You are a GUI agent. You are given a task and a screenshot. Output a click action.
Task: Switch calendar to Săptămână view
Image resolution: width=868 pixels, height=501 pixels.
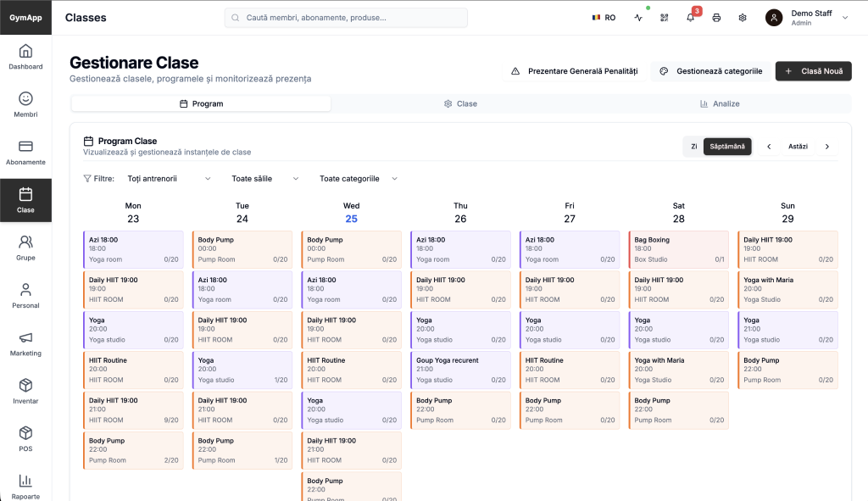coord(727,147)
